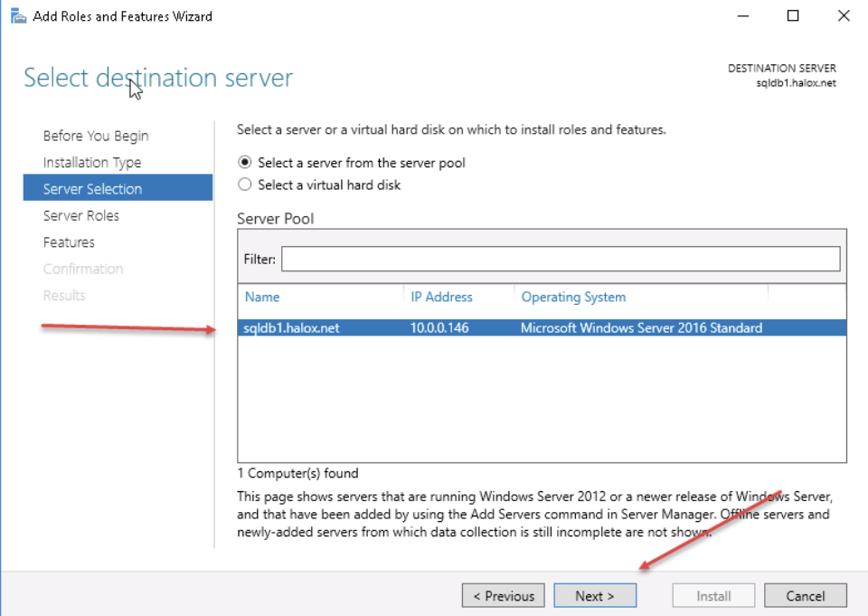
Task: Click the 10.0.0.146 IP address cell
Action: point(439,327)
